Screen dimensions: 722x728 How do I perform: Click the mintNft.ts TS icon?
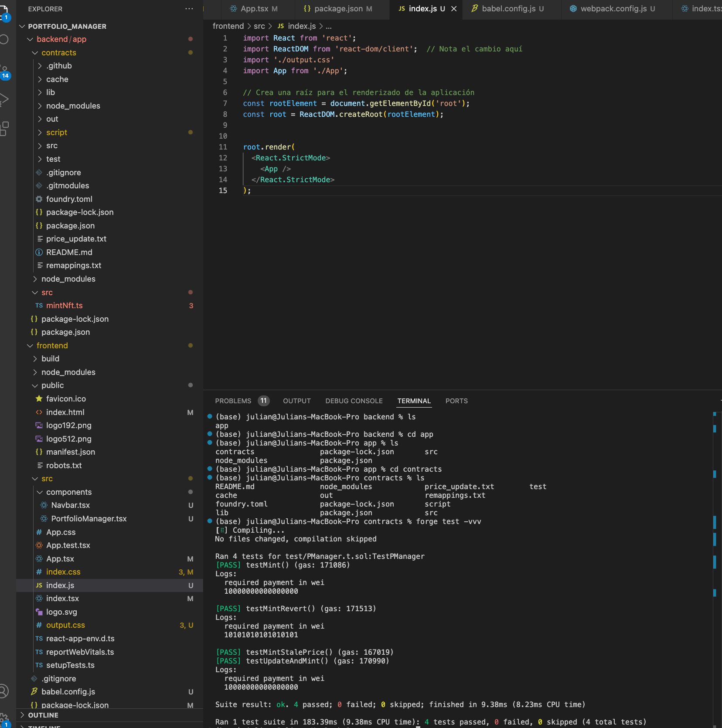[39, 306]
